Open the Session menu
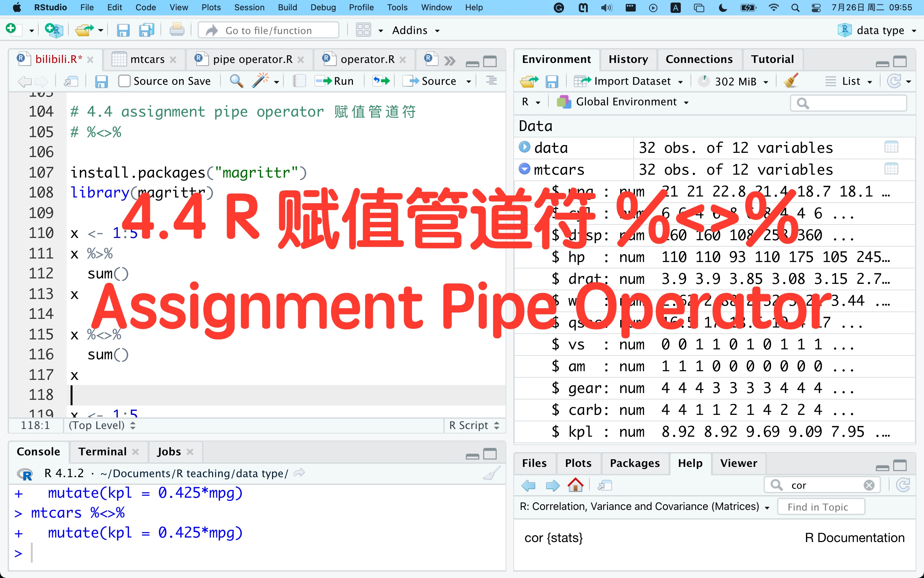 (249, 7)
